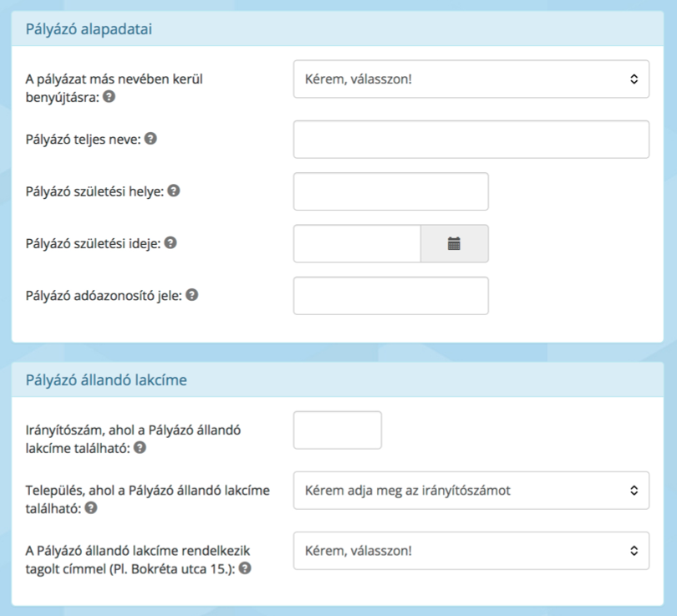The image size is (677, 616).
Task: Click into the 'Pályázó születési ideje' date field
Action: pos(356,243)
